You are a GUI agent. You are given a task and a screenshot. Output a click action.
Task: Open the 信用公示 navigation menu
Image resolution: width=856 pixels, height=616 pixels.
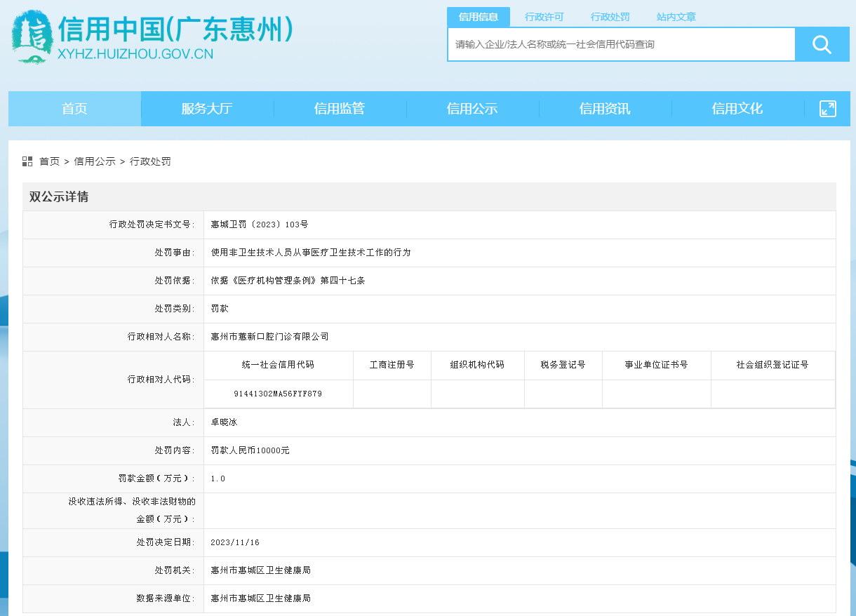click(472, 109)
